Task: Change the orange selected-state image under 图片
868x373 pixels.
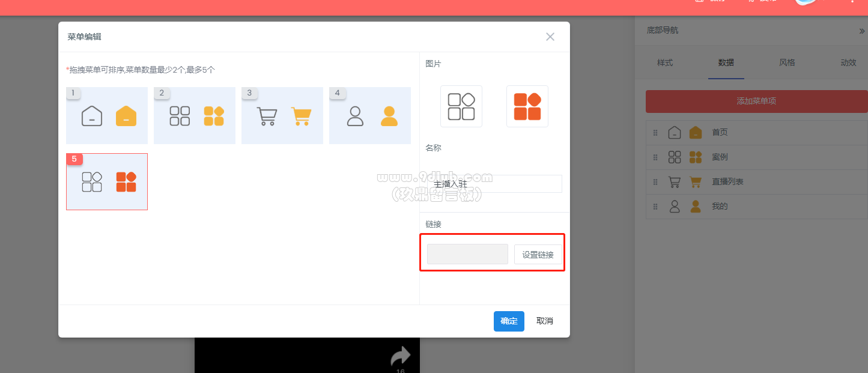Action: coord(527,106)
